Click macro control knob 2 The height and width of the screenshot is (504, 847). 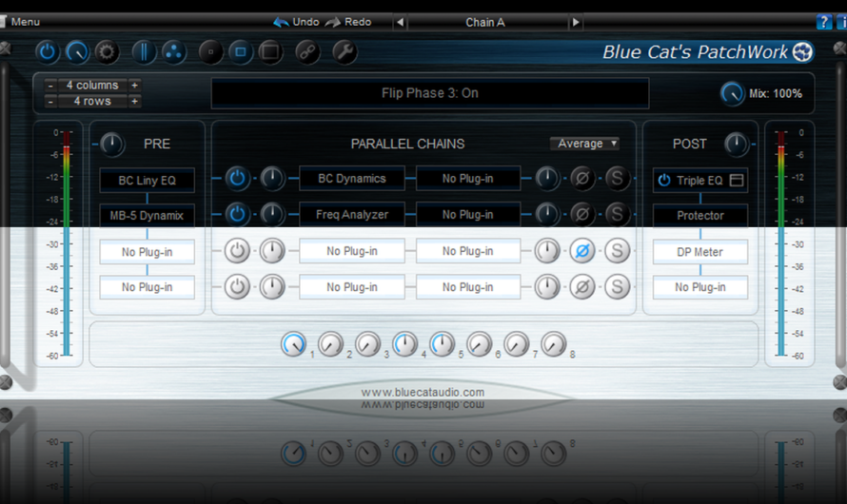tap(330, 344)
